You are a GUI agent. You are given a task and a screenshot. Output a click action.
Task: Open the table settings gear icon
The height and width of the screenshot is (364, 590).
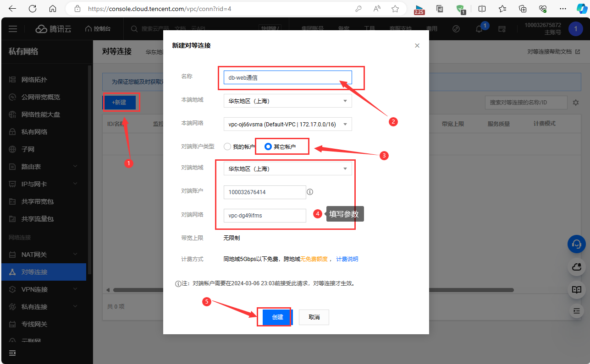coord(576,103)
